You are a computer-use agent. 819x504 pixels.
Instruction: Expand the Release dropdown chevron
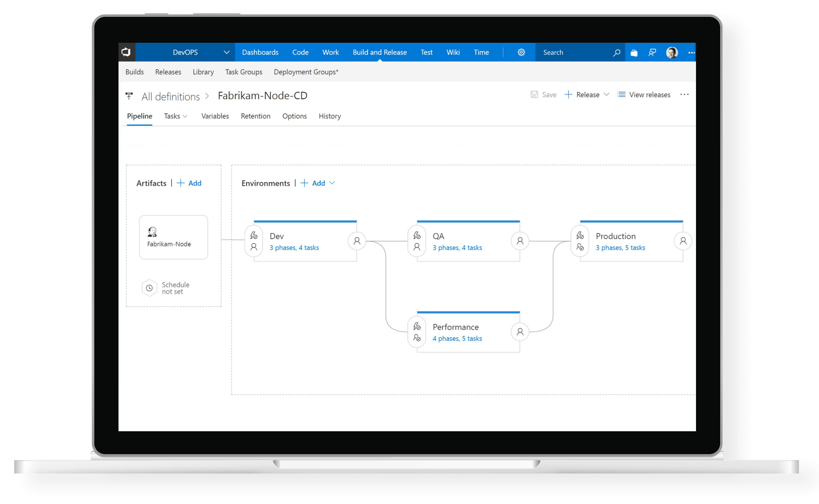pos(606,94)
